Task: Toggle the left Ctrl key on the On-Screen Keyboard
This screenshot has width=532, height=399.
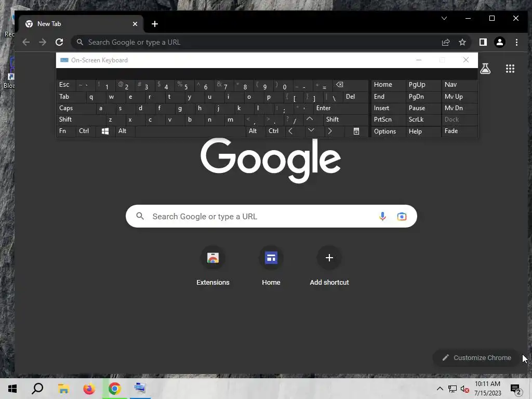Action: click(86, 131)
